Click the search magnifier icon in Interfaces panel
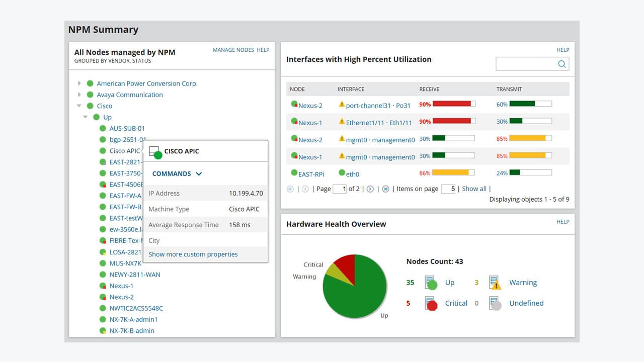 click(562, 63)
